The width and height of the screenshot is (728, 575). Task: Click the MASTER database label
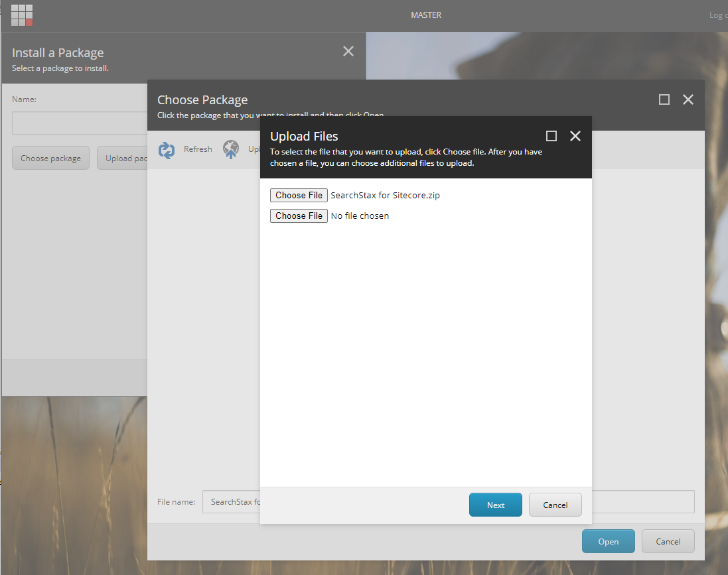(x=426, y=15)
